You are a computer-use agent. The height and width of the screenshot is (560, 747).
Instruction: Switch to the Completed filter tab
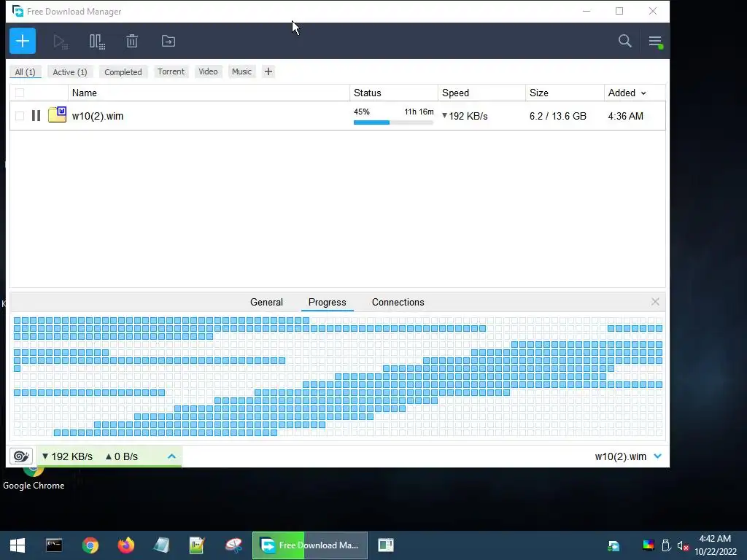[123, 72]
